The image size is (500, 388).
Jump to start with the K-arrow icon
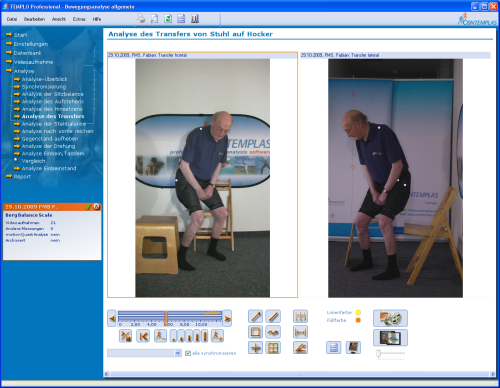[x=143, y=336]
